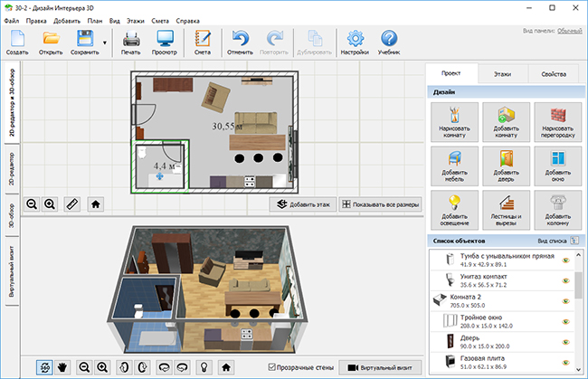Toggle visibility of Тройное окно
588x379 pixels.
click(566, 322)
